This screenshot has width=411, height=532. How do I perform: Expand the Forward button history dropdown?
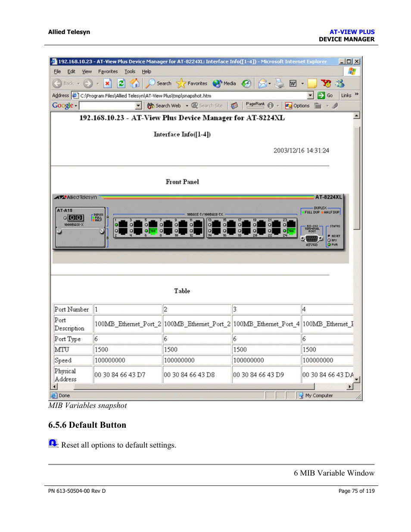pos(97,84)
